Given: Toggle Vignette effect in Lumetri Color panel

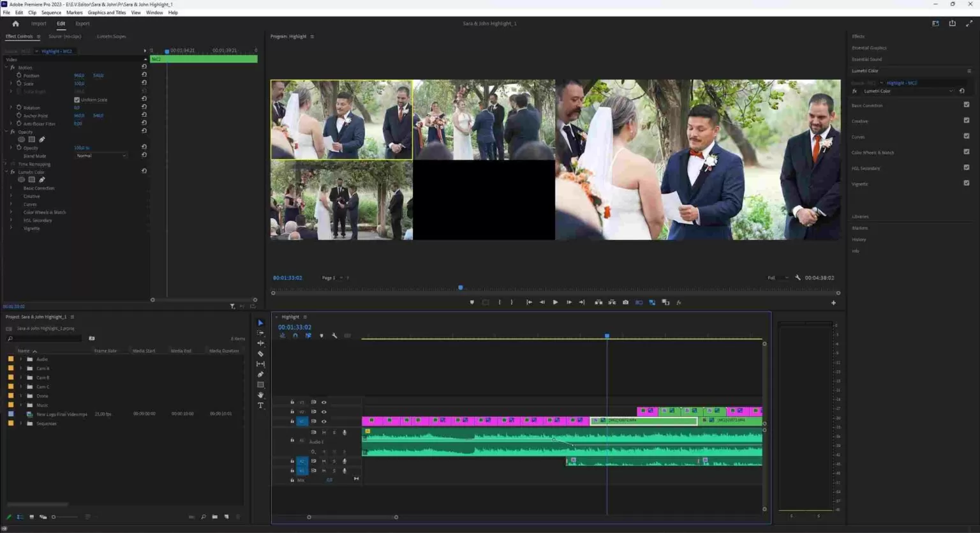Looking at the screenshot, I should [x=966, y=183].
